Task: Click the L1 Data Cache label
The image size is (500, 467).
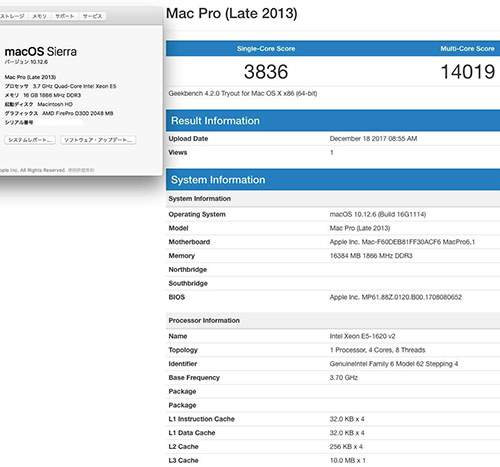Action: point(192,433)
